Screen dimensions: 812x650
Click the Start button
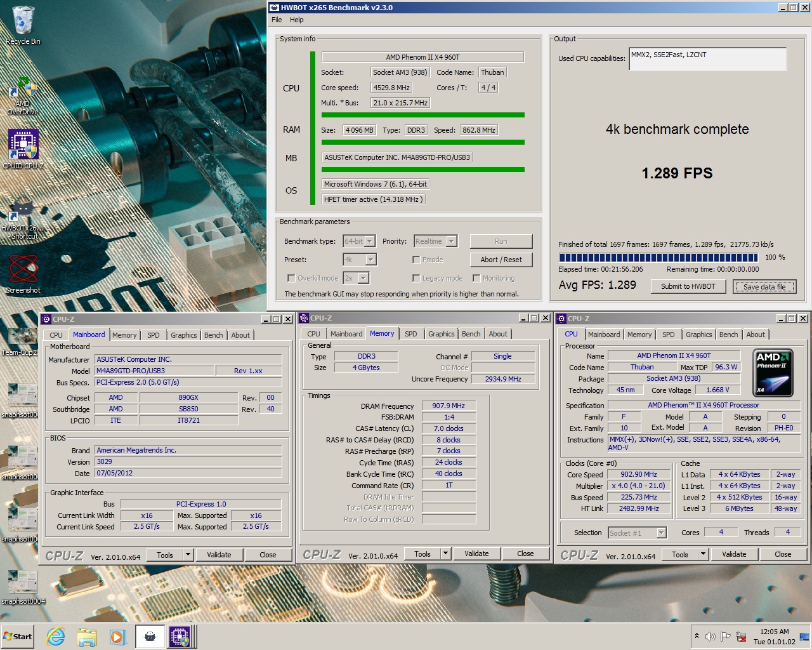(x=18, y=636)
